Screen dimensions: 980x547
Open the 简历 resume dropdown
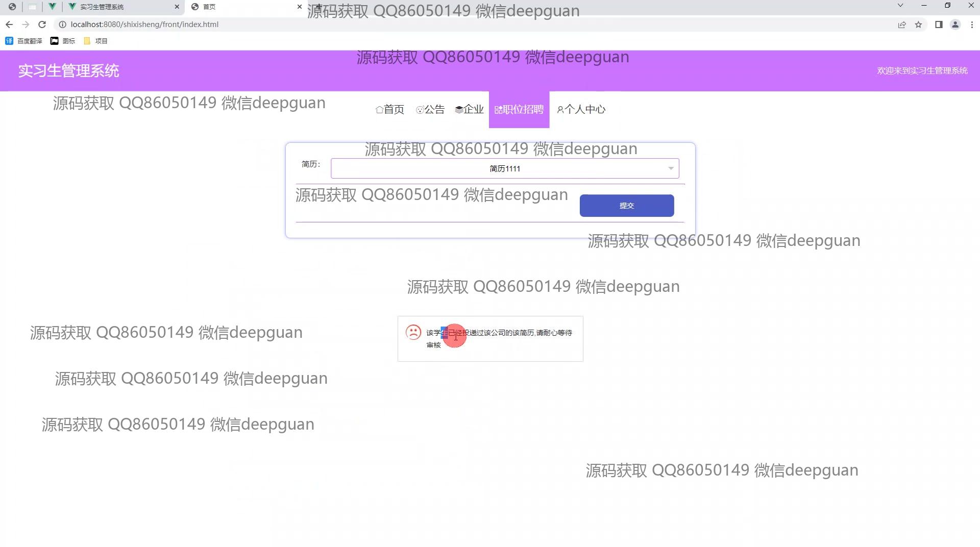[505, 168]
